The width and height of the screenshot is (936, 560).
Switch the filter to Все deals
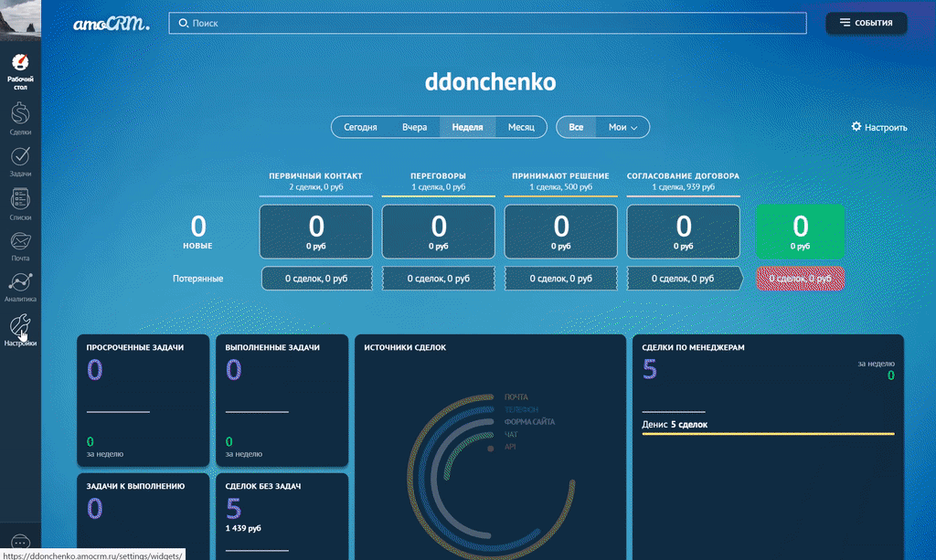tap(576, 127)
